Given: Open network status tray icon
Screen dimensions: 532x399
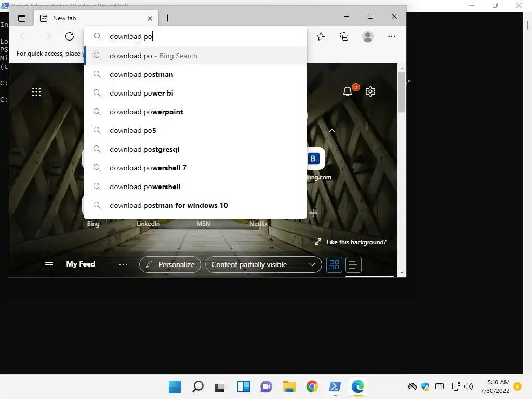Looking at the screenshot, I should coord(456,387).
